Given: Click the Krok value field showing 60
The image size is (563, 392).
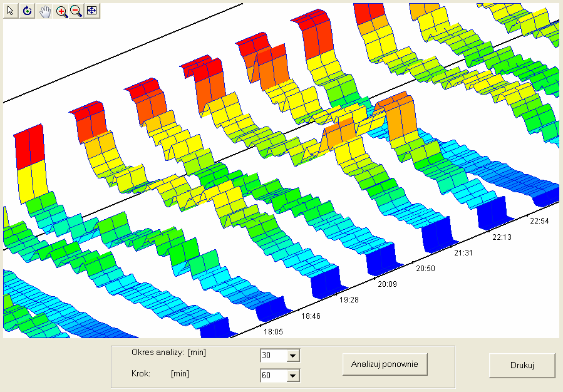Looking at the screenshot, I should click(274, 376).
